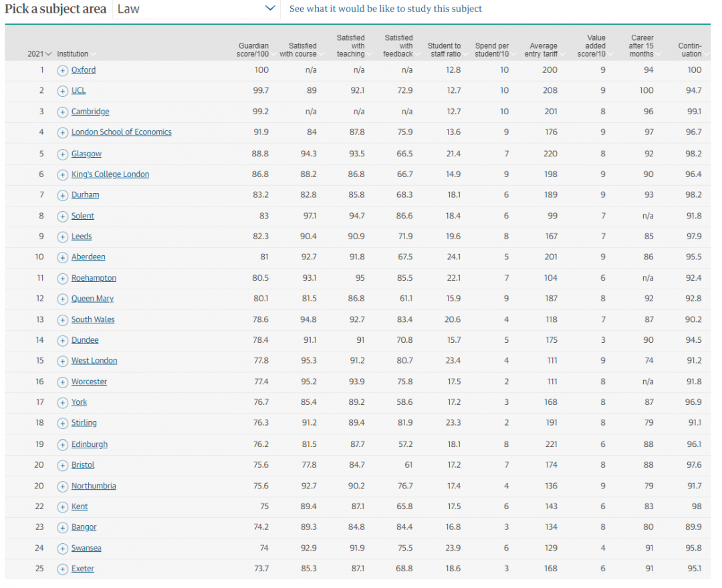Expand details icon for Dundee
The width and height of the screenshot is (722, 588).
[62, 340]
